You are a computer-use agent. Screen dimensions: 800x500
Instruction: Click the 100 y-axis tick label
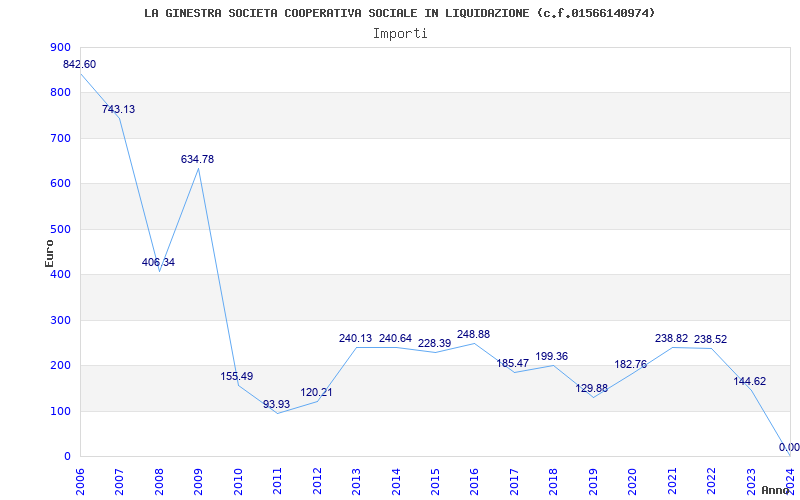[60, 411]
